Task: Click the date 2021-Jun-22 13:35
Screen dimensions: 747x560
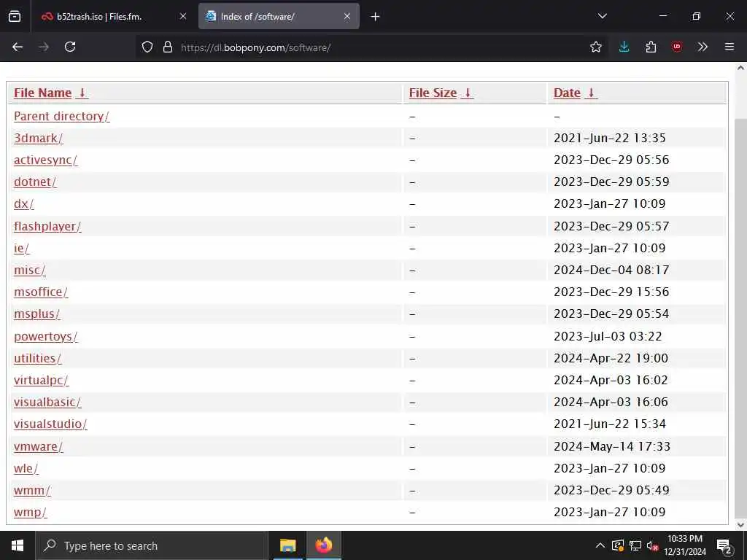Action: pyautogui.click(x=609, y=138)
